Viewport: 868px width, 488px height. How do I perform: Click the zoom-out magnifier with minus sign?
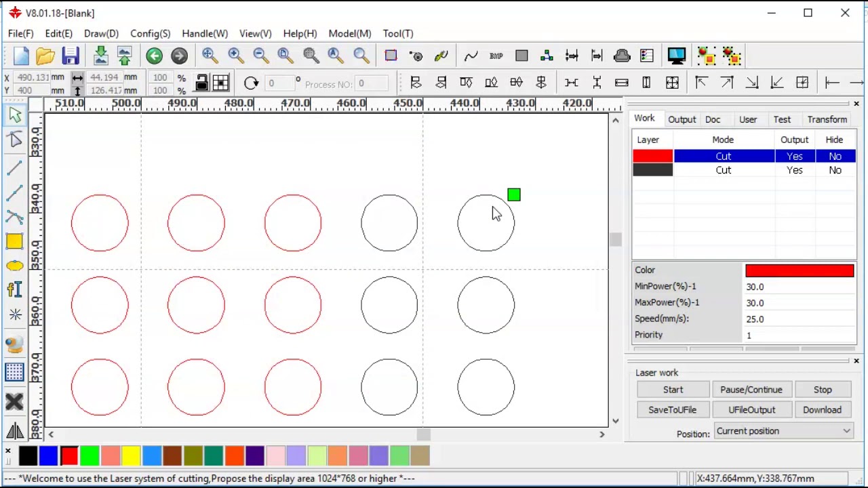261,56
